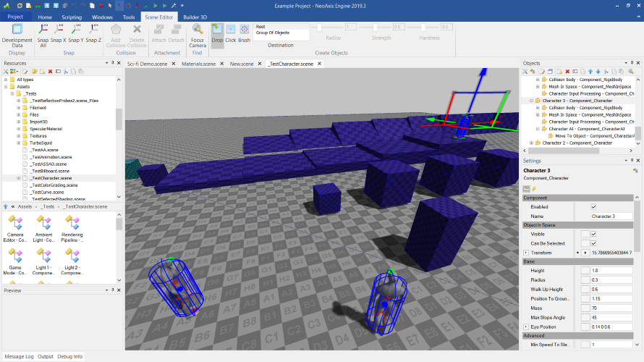
Task: Expand the TurboSquid folder
Action: tap(19, 143)
